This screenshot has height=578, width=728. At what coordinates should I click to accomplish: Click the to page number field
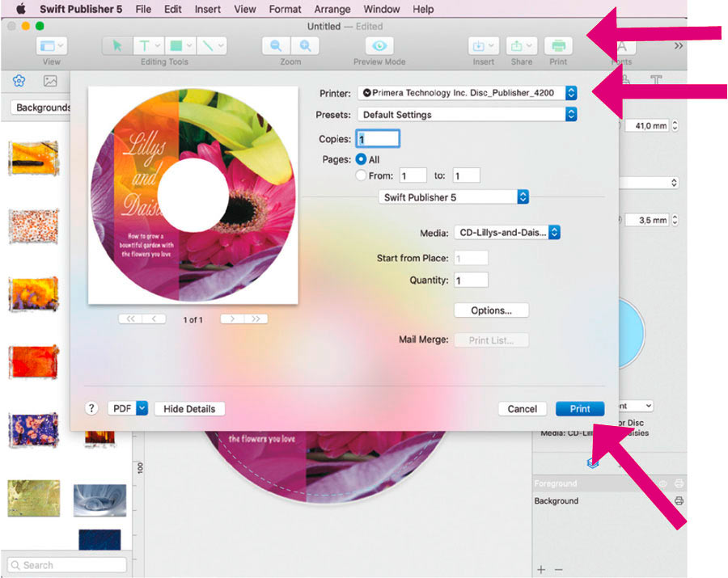[x=466, y=175]
